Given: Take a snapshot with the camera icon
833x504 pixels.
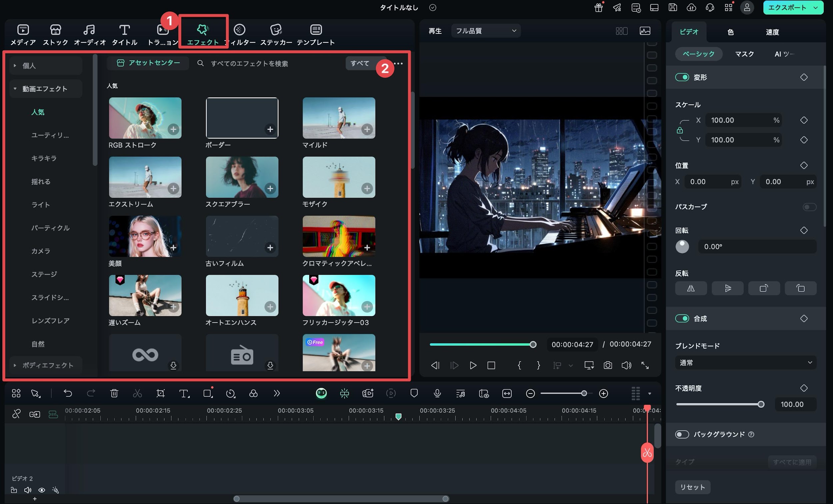Looking at the screenshot, I should (608, 365).
